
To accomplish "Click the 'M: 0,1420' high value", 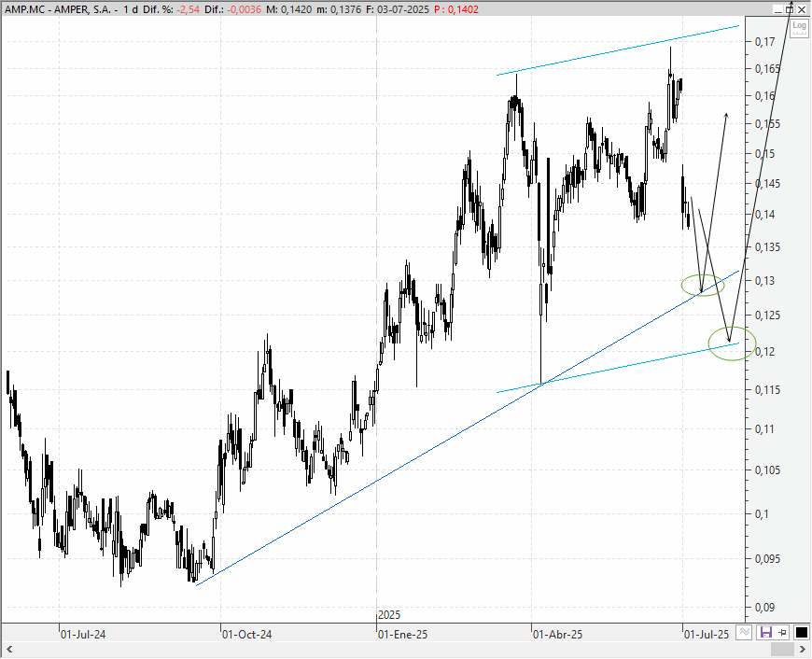I will pyautogui.click(x=289, y=9).
